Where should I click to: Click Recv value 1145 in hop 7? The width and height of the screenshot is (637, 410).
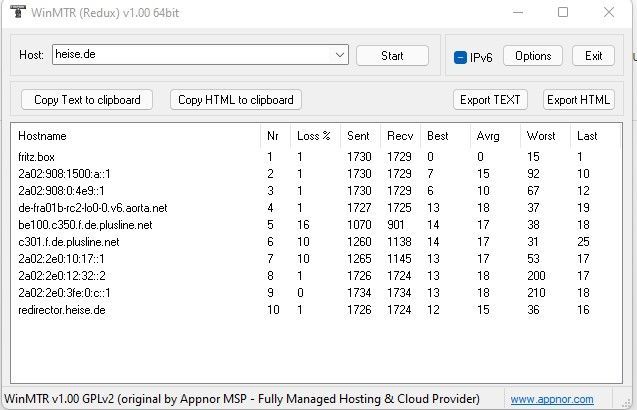(x=399, y=259)
